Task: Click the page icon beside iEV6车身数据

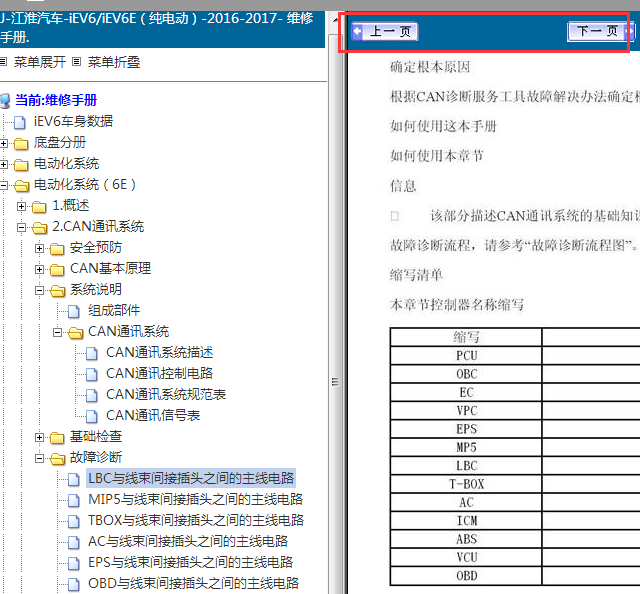Action: [x=20, y=122]
